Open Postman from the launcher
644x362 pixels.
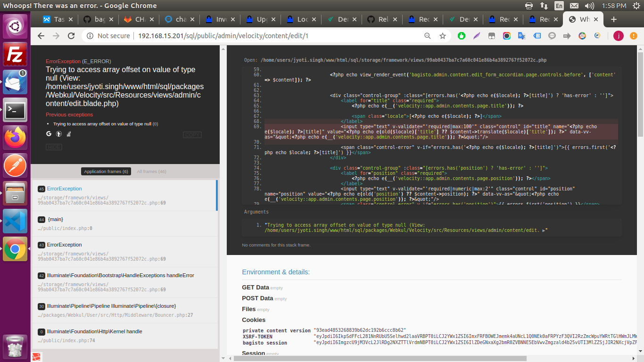(x=15, y=165)
